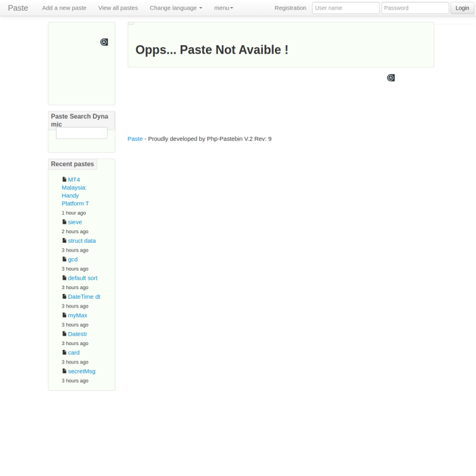Open the Registration page
This screenshot has width=476, height=476.
[290, 8]
